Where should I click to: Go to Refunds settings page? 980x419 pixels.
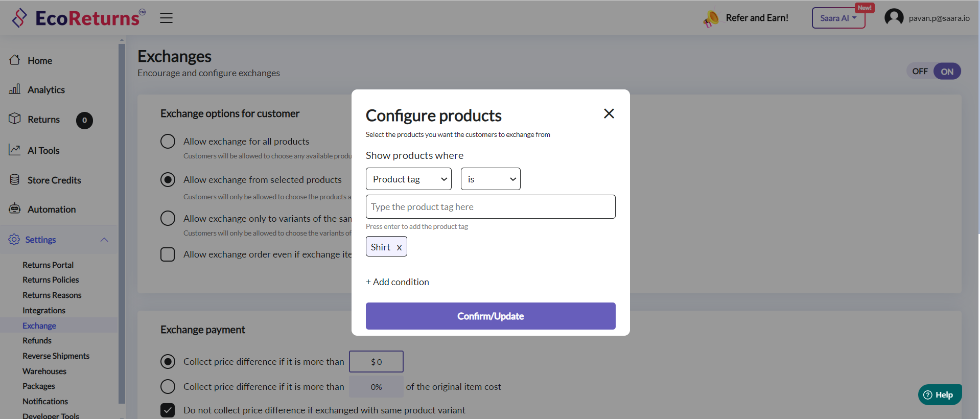[37, 340]
